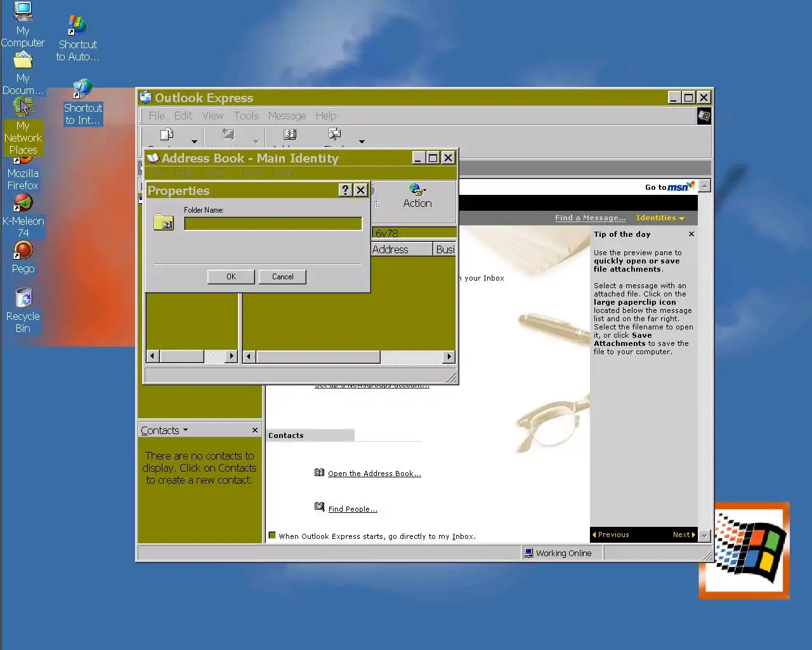
Task: Click left arrow of Address Book folder pane scrollbar
Action: [x=152, y=356]
